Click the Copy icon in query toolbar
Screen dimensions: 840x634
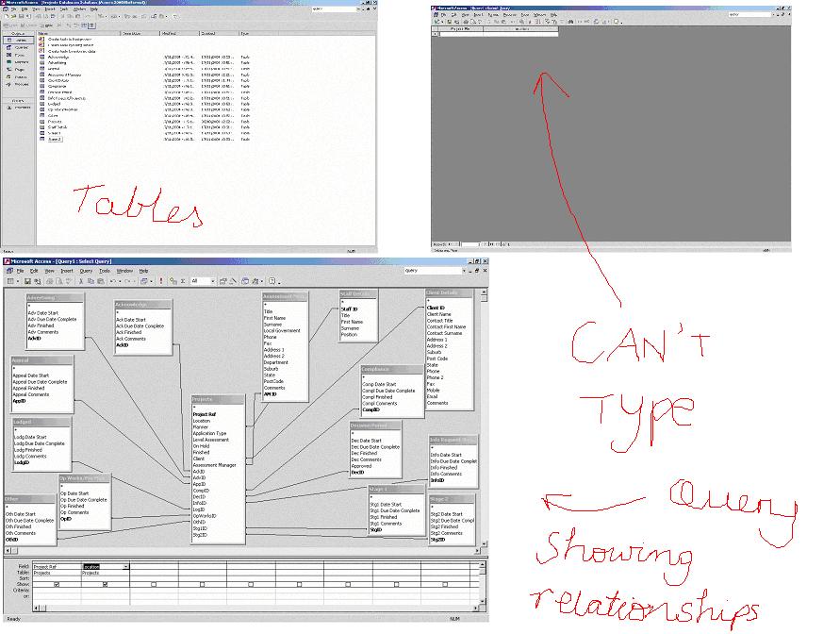tap(90, 281)
